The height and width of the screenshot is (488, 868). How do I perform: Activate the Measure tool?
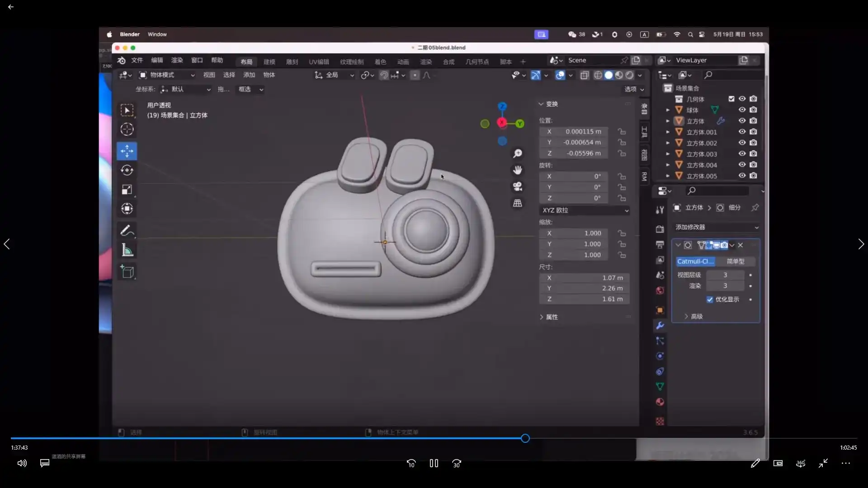127,250
